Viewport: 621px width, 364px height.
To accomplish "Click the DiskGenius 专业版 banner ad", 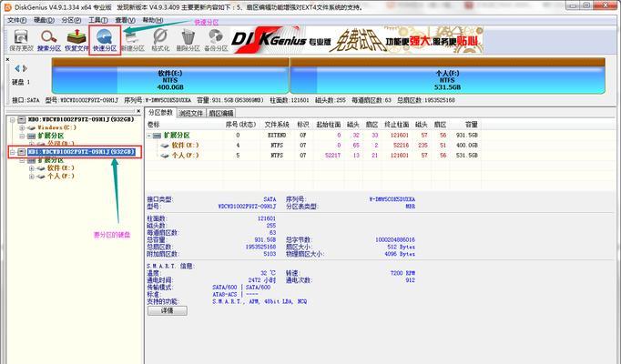I will [357, 39].
